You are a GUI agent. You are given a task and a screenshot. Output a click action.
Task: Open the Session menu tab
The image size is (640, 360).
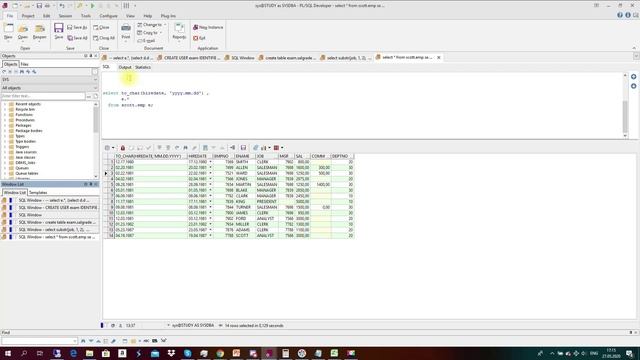[65, 16]
